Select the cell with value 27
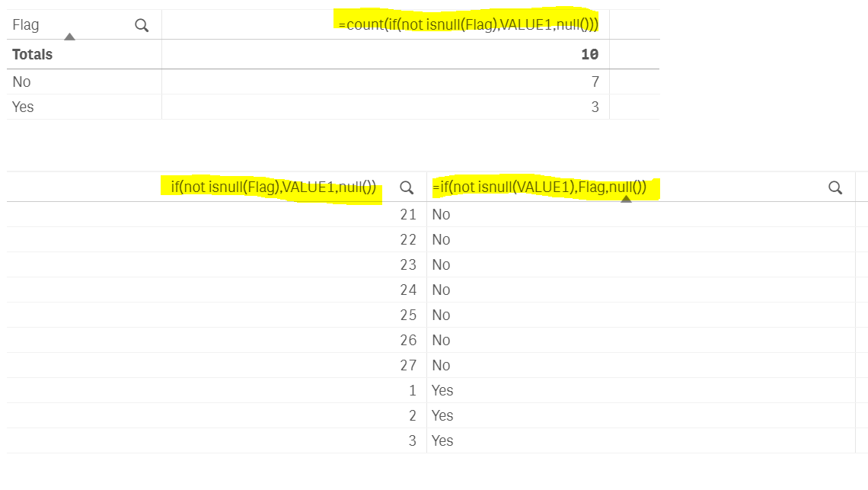Screen dimensions: 868x490 pyautogui.click(x=408, y=365)
